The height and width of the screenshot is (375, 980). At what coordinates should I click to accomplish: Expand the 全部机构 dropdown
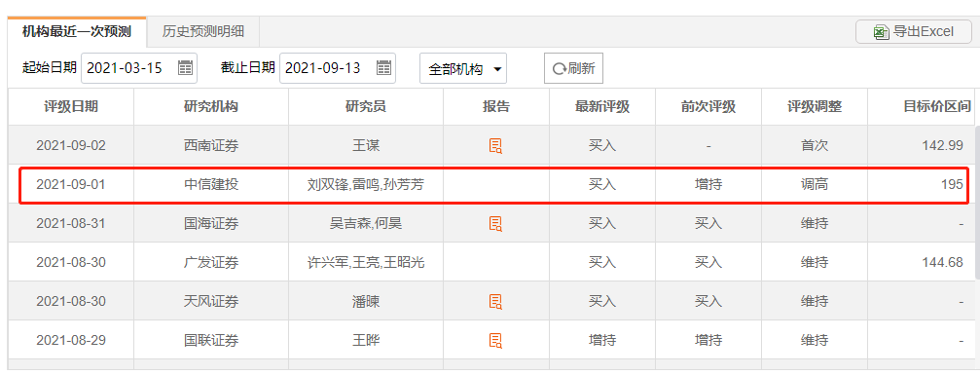(463, 69)
